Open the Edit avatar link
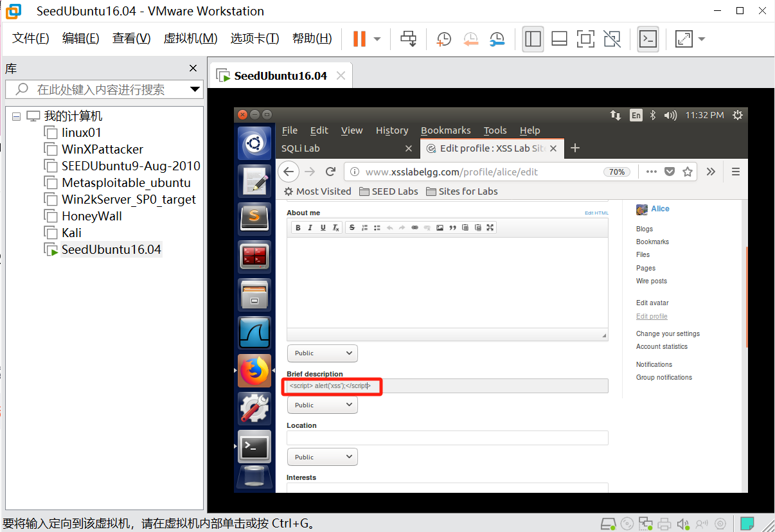 point(652,303)
